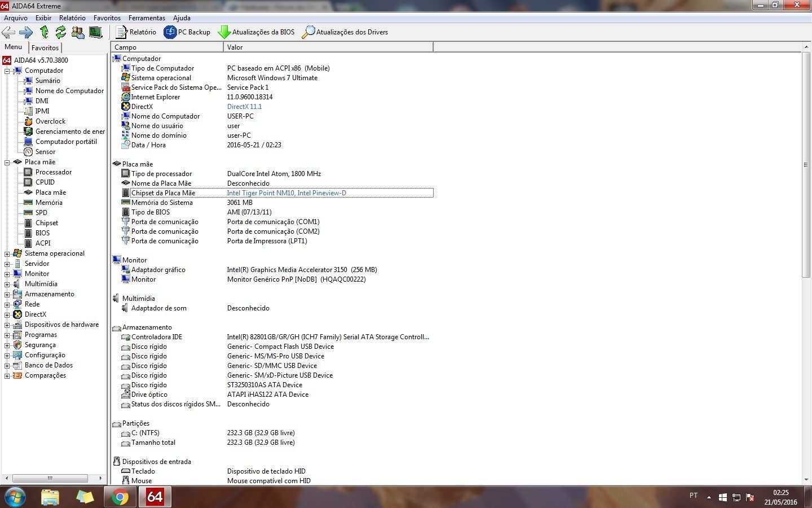Select BIOS in the tree
Screen dimensions: 812x508
pos(42,233)
